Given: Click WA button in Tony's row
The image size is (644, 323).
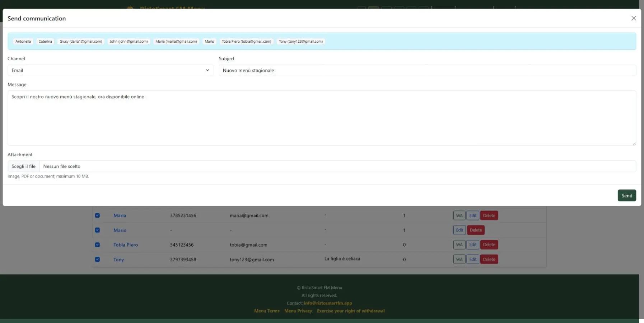Looking at the screenshot, I should tap(459, 259).
